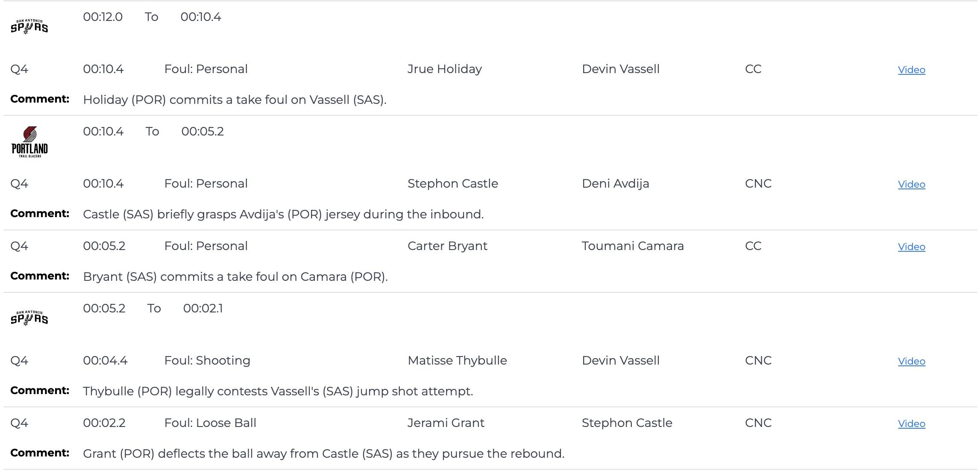
Task: Select Deni Avdija in disadvantaged column
Action: pos(615,184)
